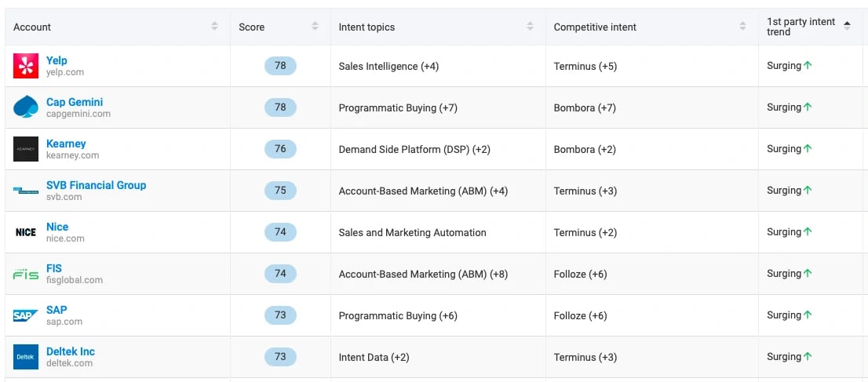
Task: Click Kearney's score badge 76
Action: coord(280,149)
